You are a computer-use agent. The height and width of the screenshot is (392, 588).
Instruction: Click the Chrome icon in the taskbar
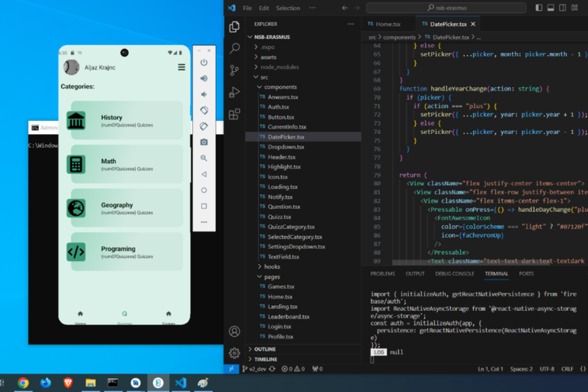(x=23, y=382)
